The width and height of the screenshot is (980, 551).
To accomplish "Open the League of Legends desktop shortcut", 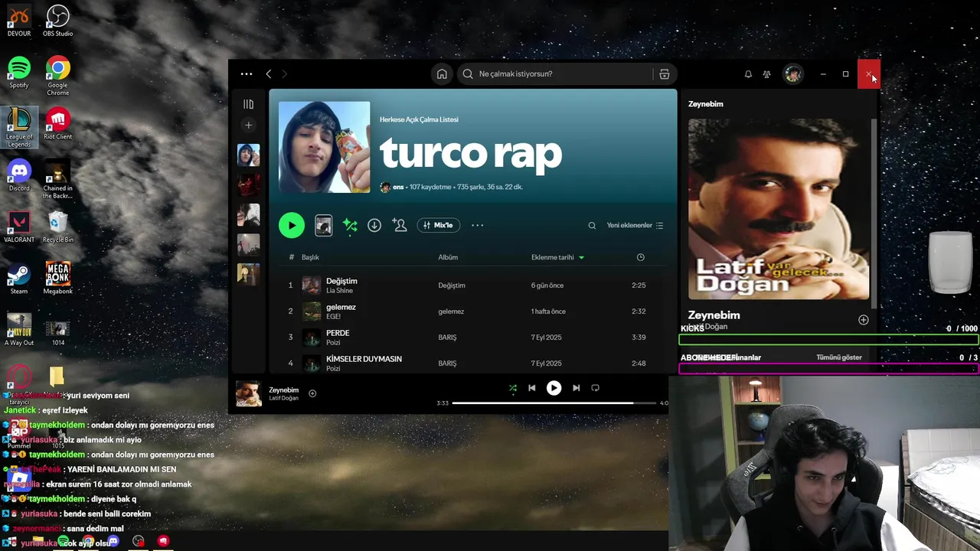I will coord(19,128).
